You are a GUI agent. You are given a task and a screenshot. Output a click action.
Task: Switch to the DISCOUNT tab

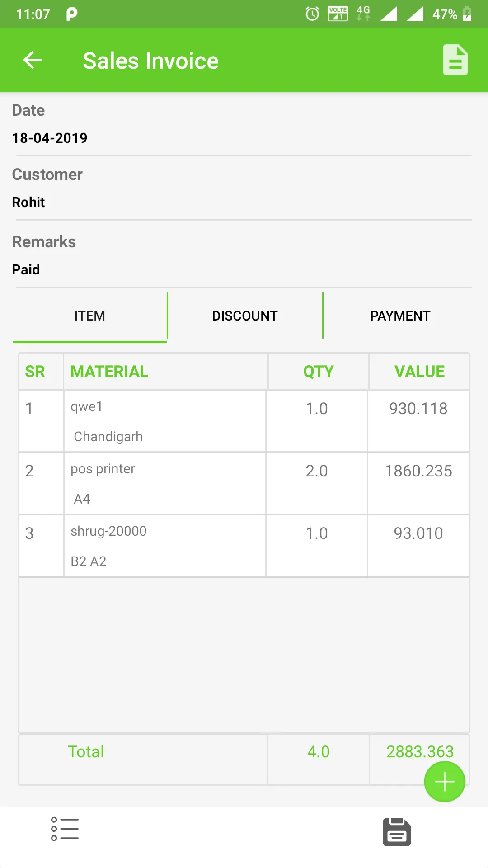245,316
